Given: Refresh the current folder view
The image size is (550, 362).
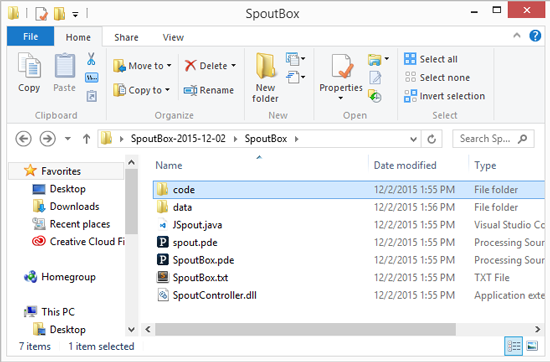Looking at the screenshot, I should tap(431, 139).
